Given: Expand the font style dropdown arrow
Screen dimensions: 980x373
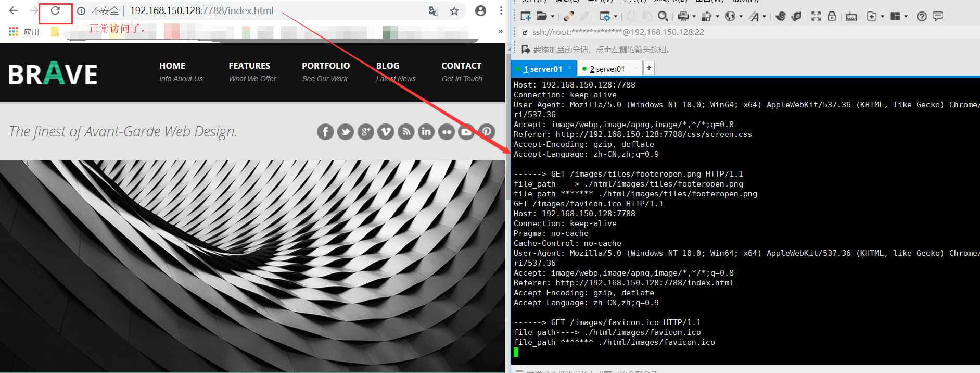Looking at the screenshot, I should coord(764,17).
